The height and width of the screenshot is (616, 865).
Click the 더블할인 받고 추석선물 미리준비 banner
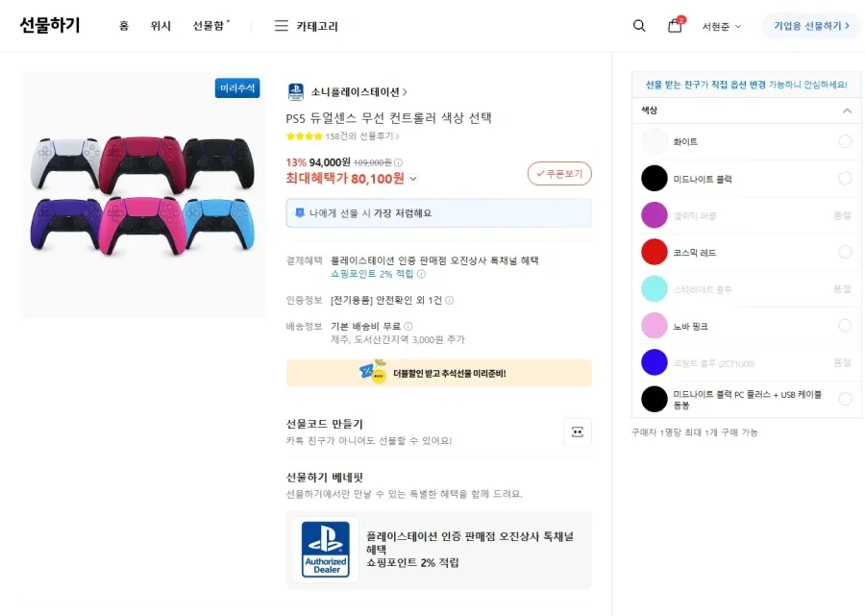pos(438,373)
